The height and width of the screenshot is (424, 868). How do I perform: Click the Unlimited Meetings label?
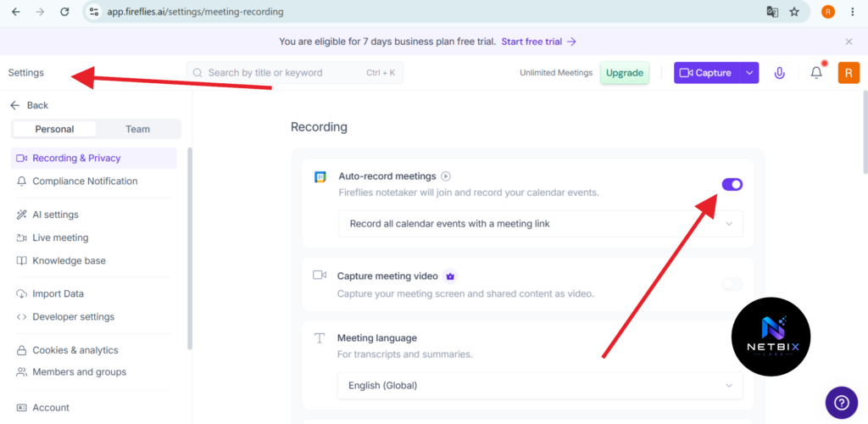pyautogui.click(x=556, y=73)
